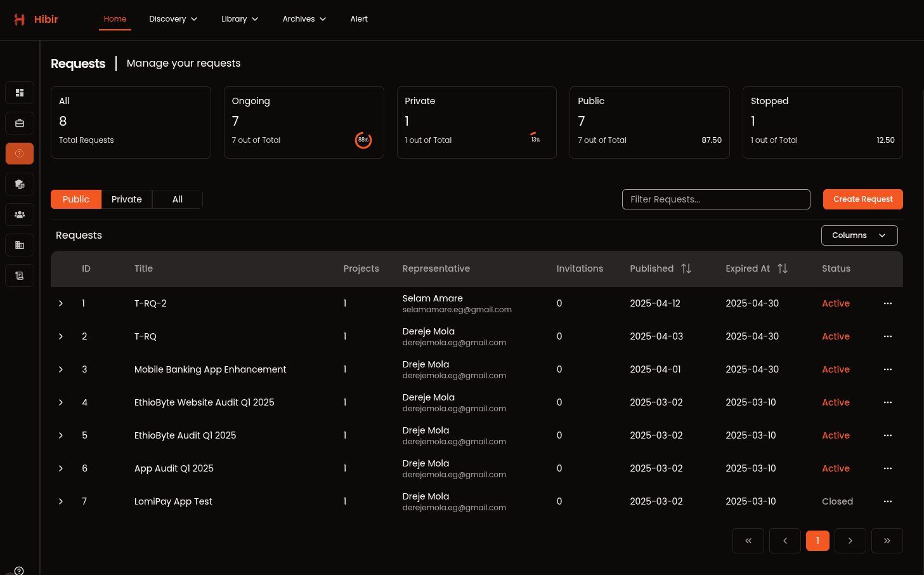Click the help question mark at bottom left

(x=18, y=570)
